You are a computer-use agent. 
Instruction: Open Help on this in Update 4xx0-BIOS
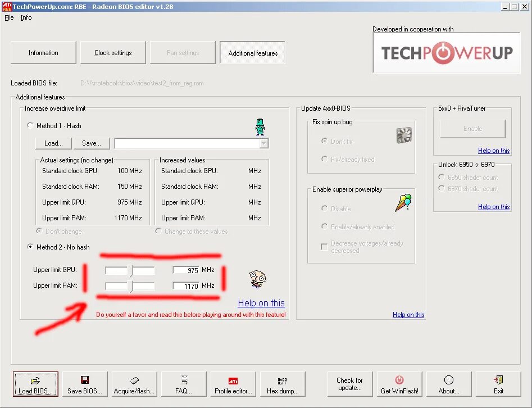click(408, 315)
